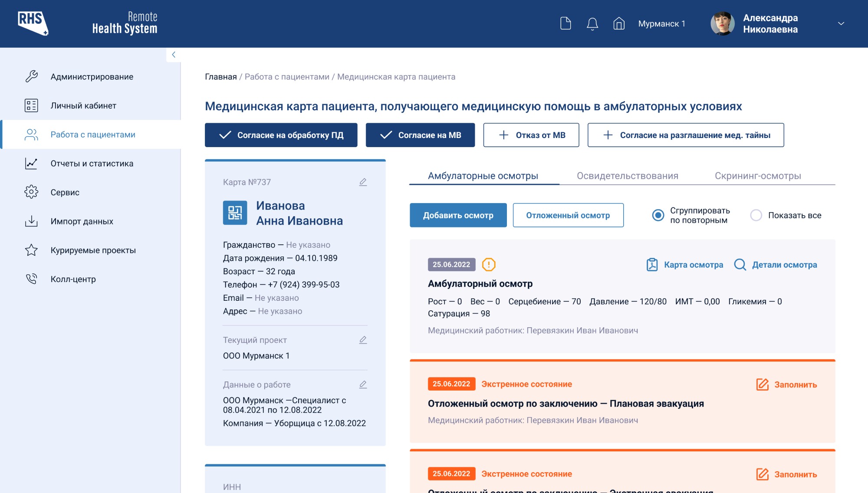Viewport: 868px width, 493px height.
Task: Open the Мурманск 1 location selector
Action: coord(661,23)
